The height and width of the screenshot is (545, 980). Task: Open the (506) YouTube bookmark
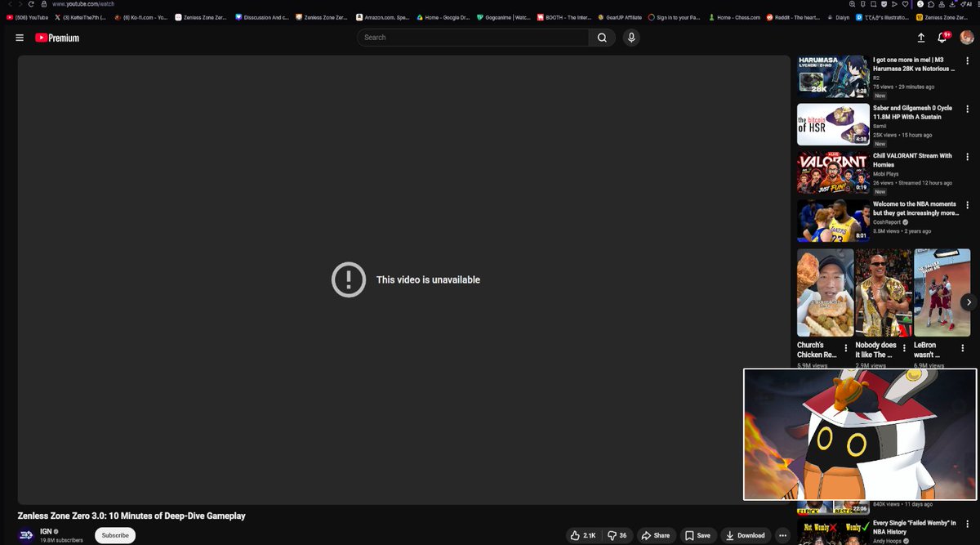27,17
